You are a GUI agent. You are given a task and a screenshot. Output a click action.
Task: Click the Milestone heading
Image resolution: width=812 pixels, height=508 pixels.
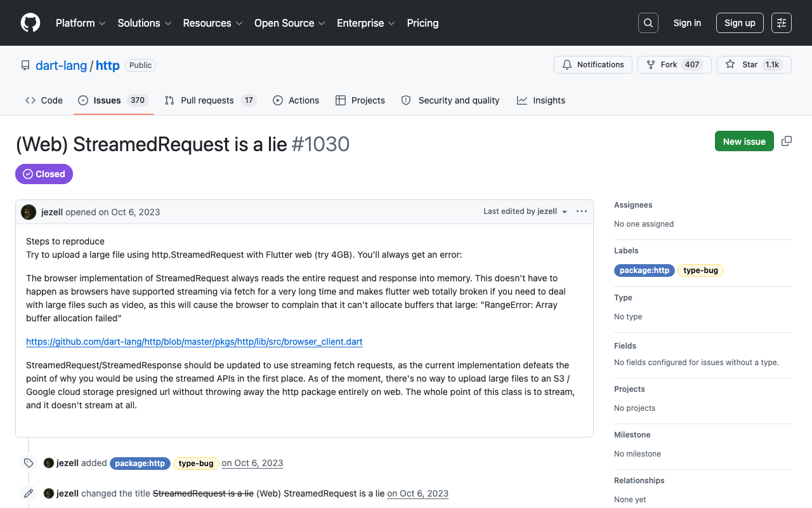click(632, 435)
